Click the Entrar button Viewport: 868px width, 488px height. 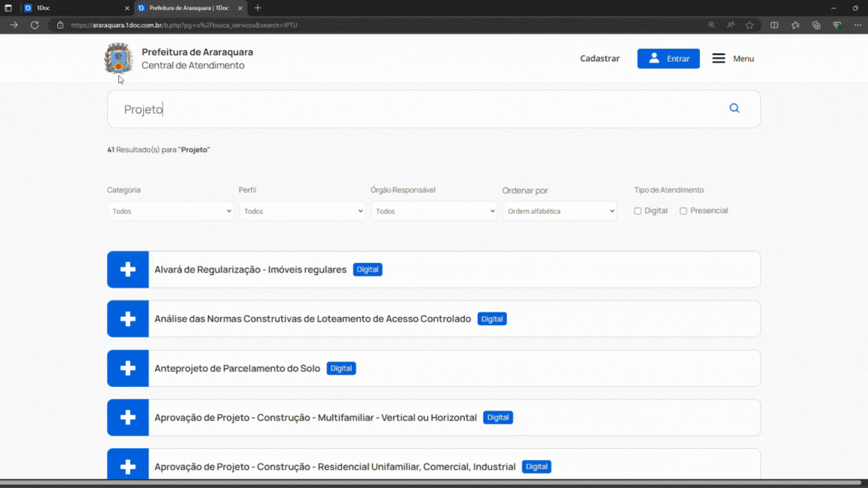point(668,58)
